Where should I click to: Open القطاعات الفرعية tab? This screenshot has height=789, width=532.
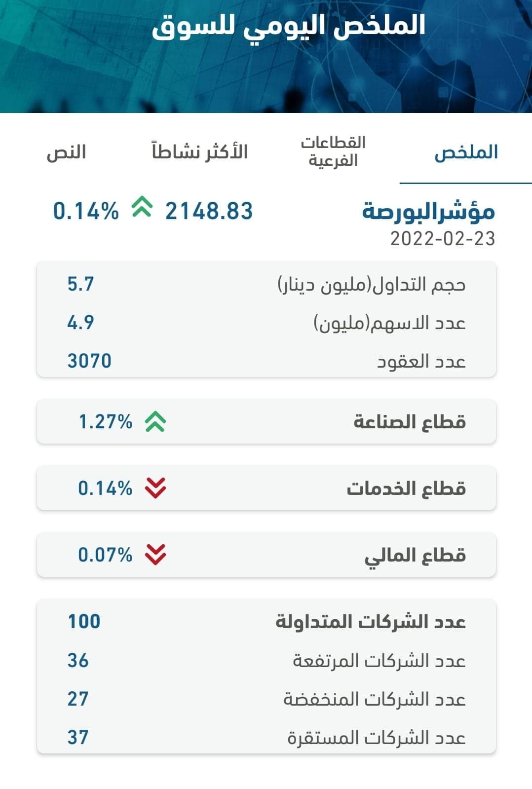(x=333, y=151)
